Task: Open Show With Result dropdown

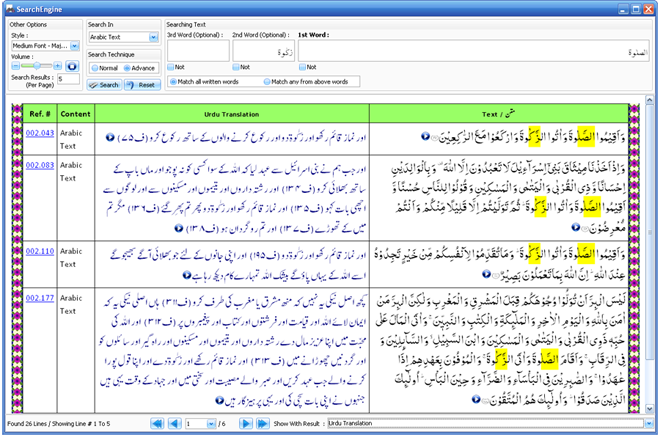Action: tap(649, 424)
